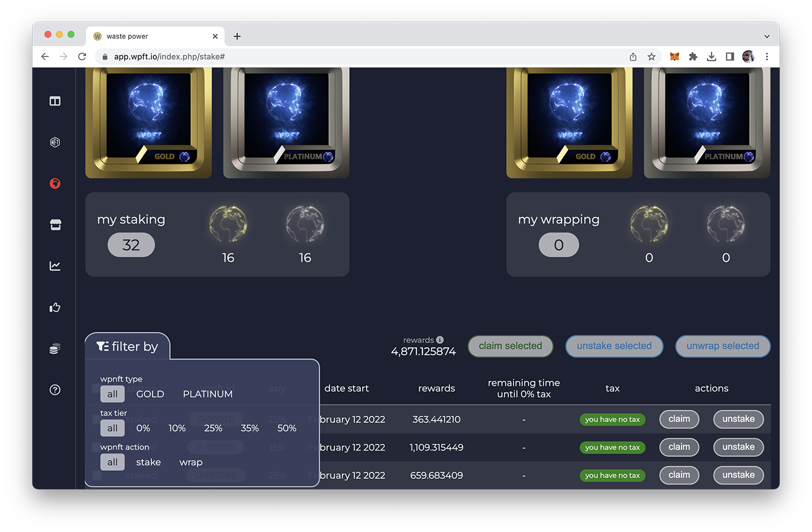Click the gold globe icon under my wrapping
The height and width of the screenshot is (532, 812).
pos(649,224)
